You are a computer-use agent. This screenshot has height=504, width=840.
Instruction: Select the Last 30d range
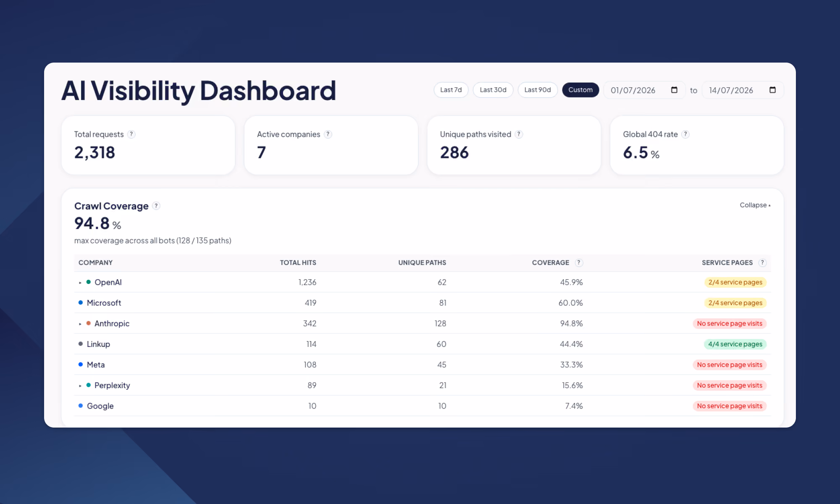click(x=493, y=90)
